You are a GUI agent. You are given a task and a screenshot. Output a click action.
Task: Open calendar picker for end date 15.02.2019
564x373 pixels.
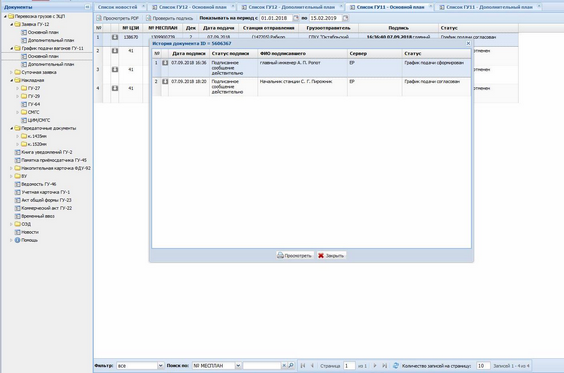click(345, 18)
